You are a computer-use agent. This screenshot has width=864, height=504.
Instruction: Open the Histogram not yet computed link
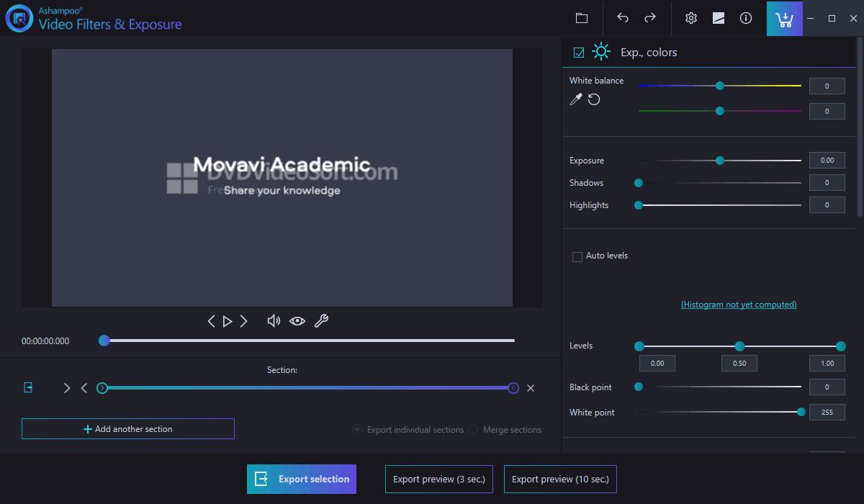pos(739,305)
